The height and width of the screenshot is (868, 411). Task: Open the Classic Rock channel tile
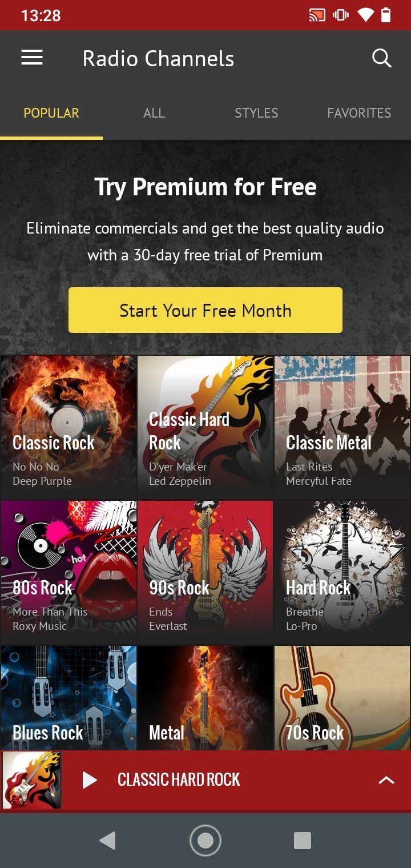point(68,428)
